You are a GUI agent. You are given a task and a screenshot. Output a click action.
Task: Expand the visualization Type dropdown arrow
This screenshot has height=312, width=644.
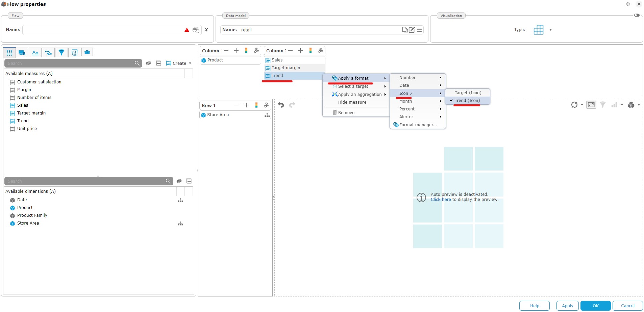550,30
